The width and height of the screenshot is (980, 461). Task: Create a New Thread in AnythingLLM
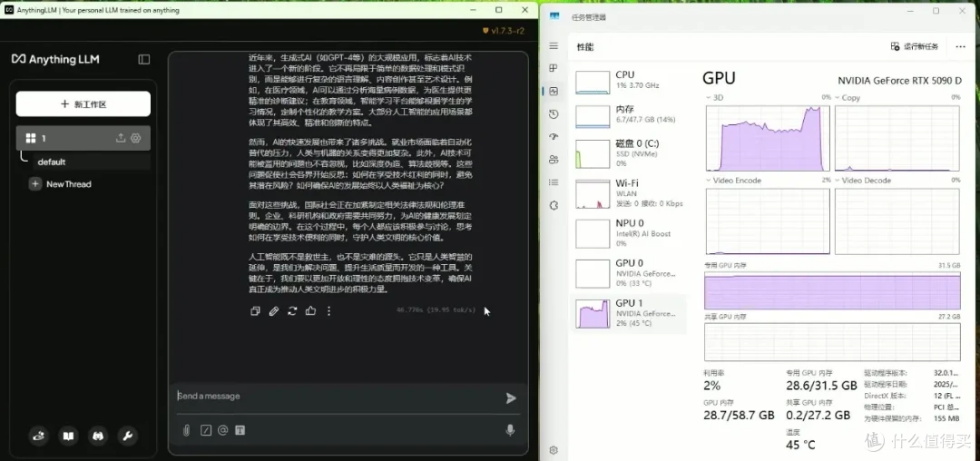click(62, 184)
